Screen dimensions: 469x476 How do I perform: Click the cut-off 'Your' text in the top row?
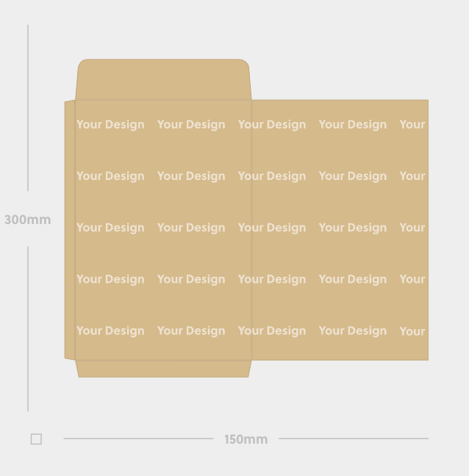click(x=412, y=124)
